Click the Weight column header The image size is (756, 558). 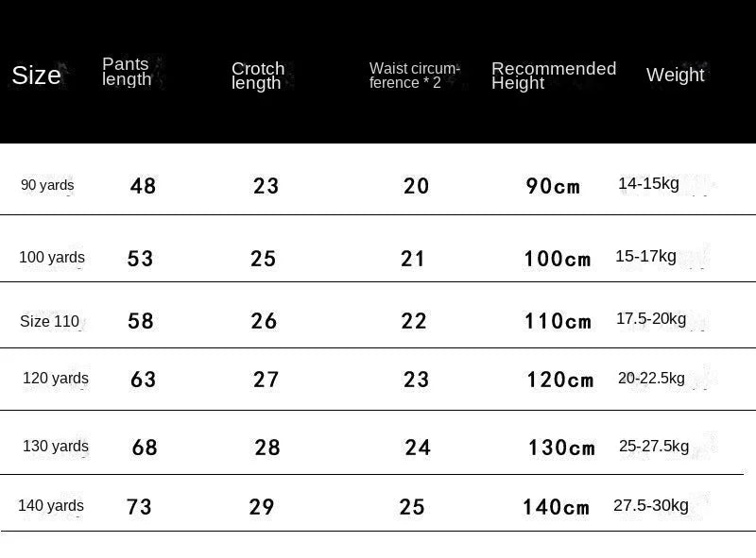(675, 75)
